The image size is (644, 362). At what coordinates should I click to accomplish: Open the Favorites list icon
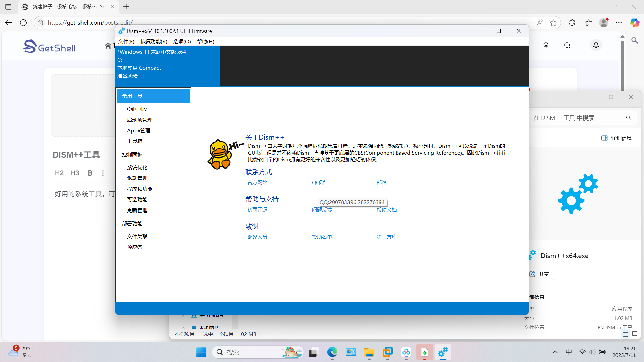[x=589, y=22]
